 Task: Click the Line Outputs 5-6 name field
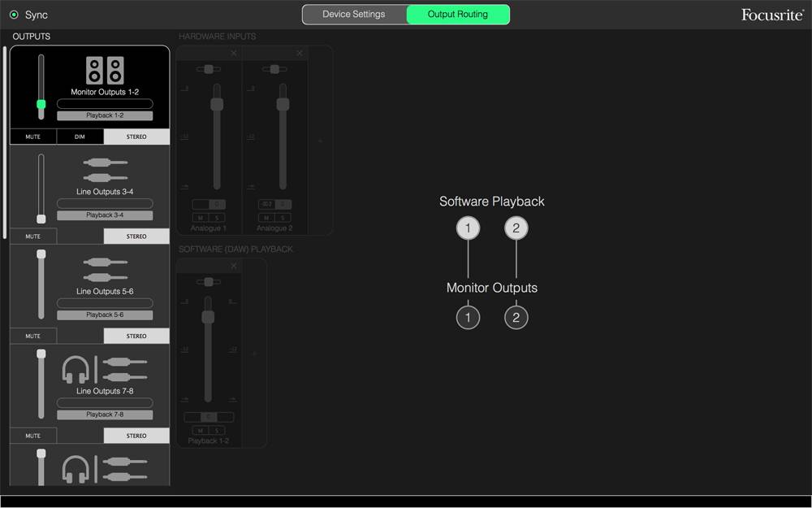click(105, 302)
